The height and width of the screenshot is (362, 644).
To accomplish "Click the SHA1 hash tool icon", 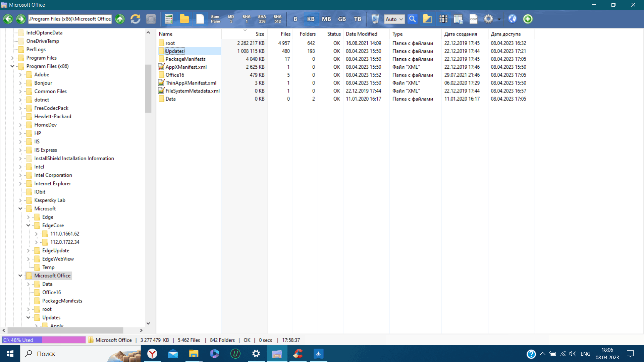I will pos(246,18).
